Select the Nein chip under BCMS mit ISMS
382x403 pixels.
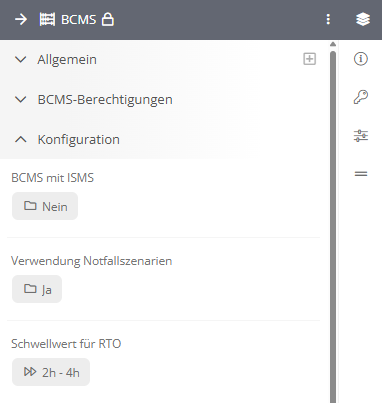click(45, 206)
